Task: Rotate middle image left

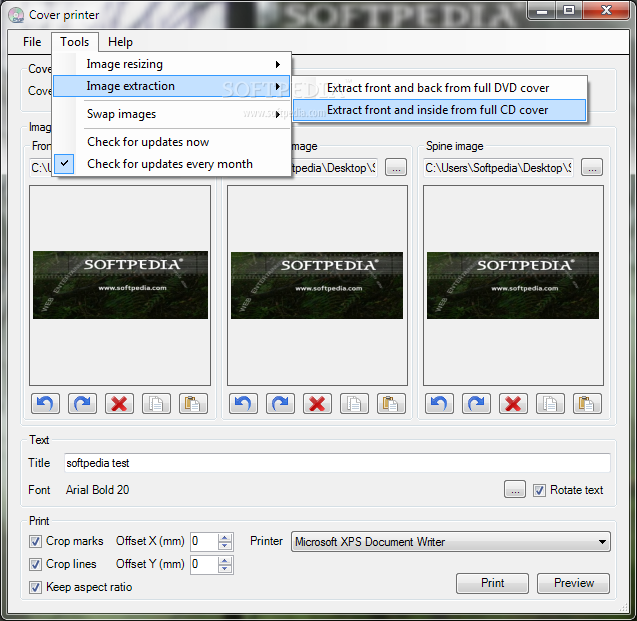Action: [243, 403]
